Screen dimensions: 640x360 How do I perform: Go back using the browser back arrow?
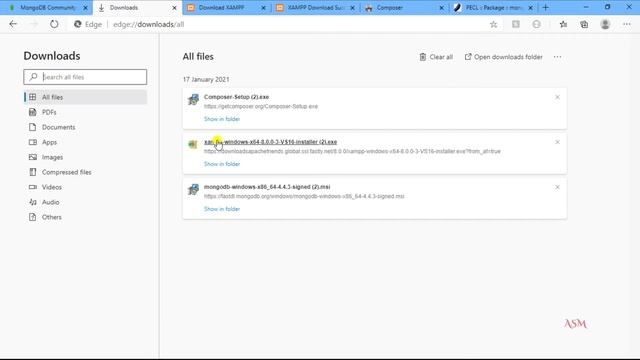13,24
